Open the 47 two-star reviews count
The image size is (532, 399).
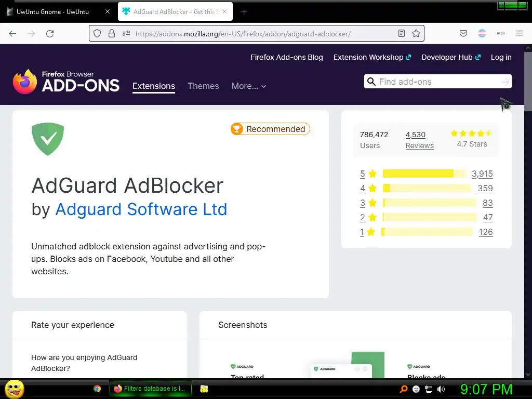488,218
